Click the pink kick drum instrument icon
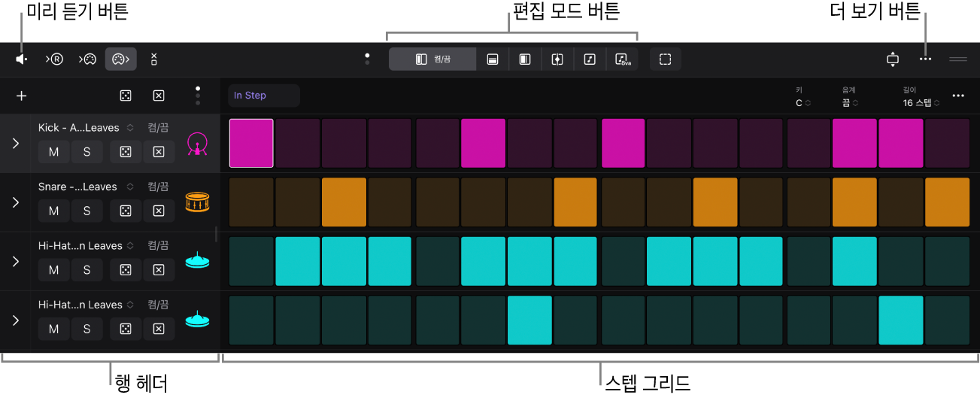The height and width of the screenshot is (404, 980). [x=197, y=144]
